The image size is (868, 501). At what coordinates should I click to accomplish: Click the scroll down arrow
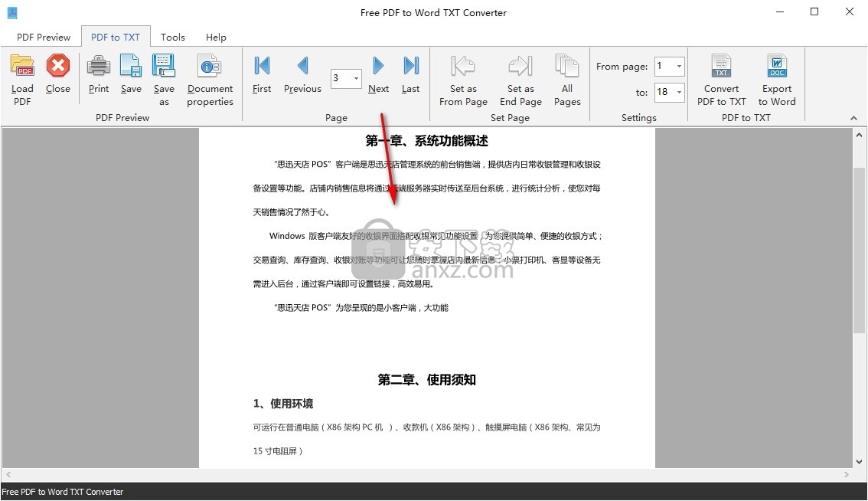859,462
